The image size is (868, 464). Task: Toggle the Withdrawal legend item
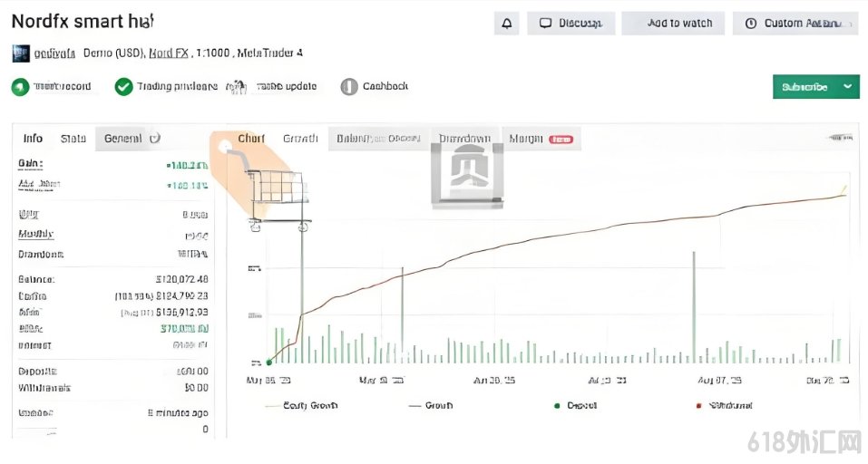pyautogui.click(x=724, y=405)
